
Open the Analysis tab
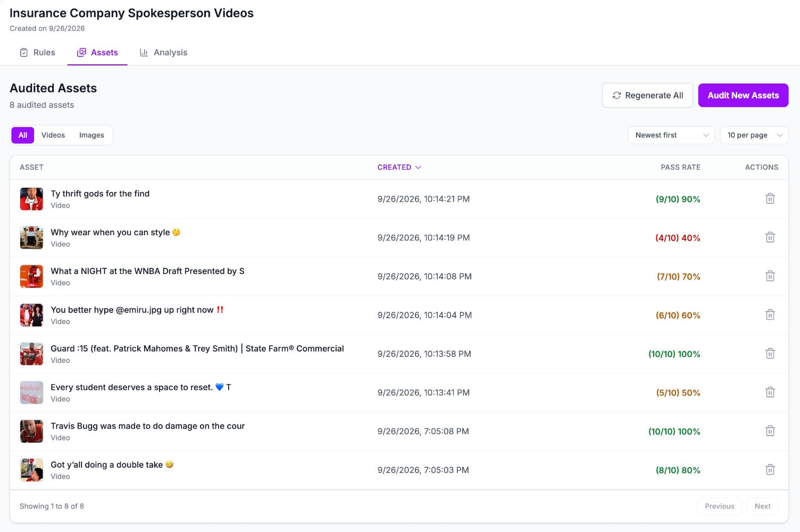pyautogui.click(x=163, y=52)
